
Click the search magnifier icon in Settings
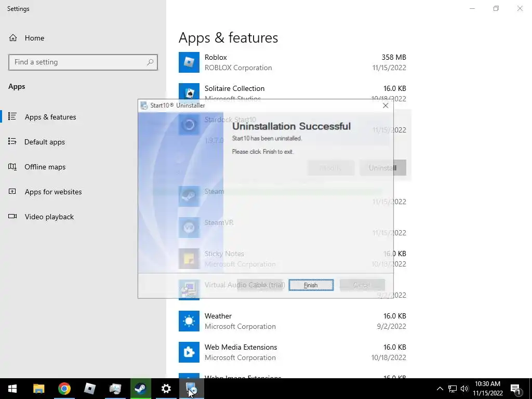click(x=150, y=62)
